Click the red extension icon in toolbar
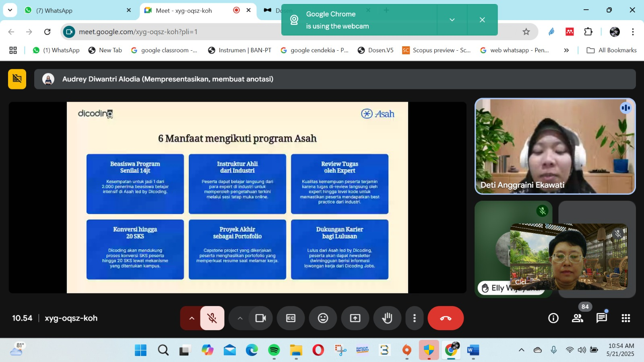This screenshot has width=644, height=362. tap(570, 32)
